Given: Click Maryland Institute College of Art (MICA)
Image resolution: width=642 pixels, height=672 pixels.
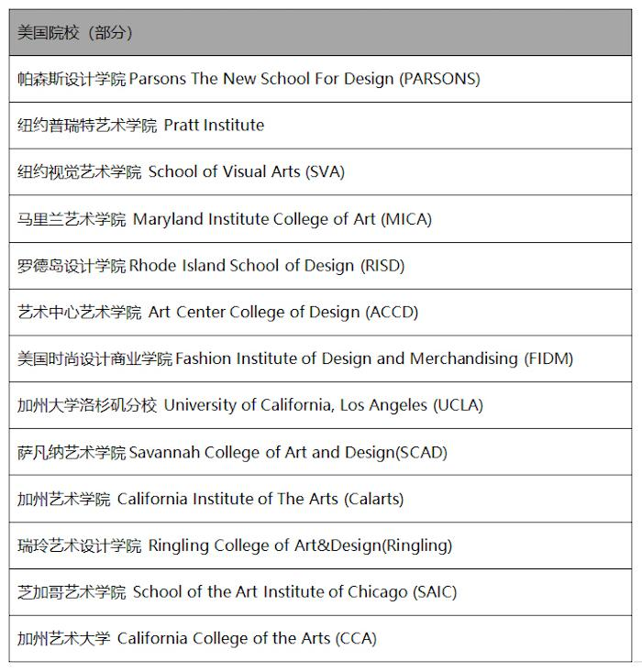Looking at the screenshot, I should tap(320, 219).
